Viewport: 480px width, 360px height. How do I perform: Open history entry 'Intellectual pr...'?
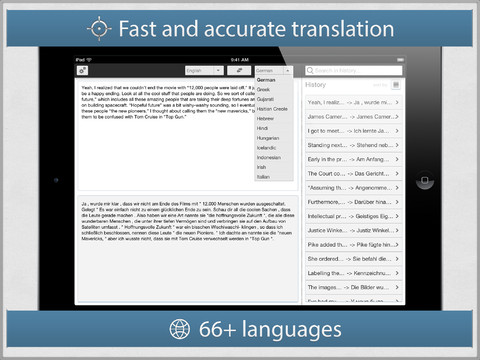[x=354, y=216]
